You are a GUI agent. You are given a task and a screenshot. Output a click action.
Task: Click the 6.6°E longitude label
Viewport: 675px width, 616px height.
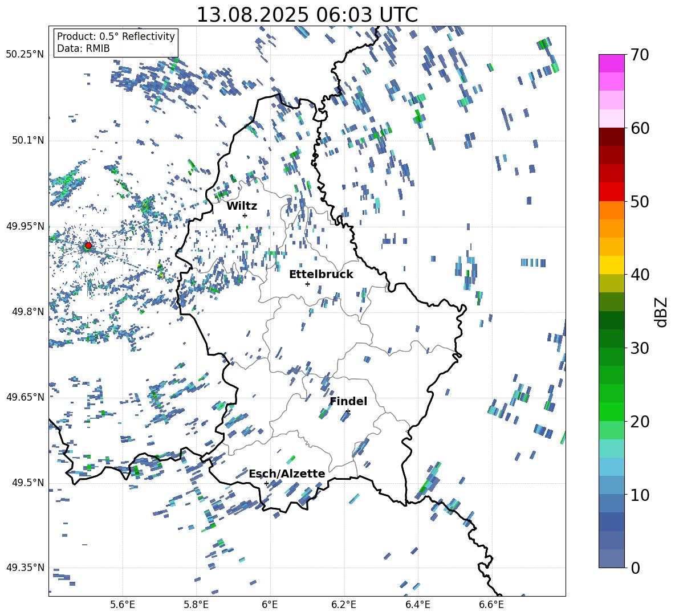pyautogui.click(x=491, y=605)
